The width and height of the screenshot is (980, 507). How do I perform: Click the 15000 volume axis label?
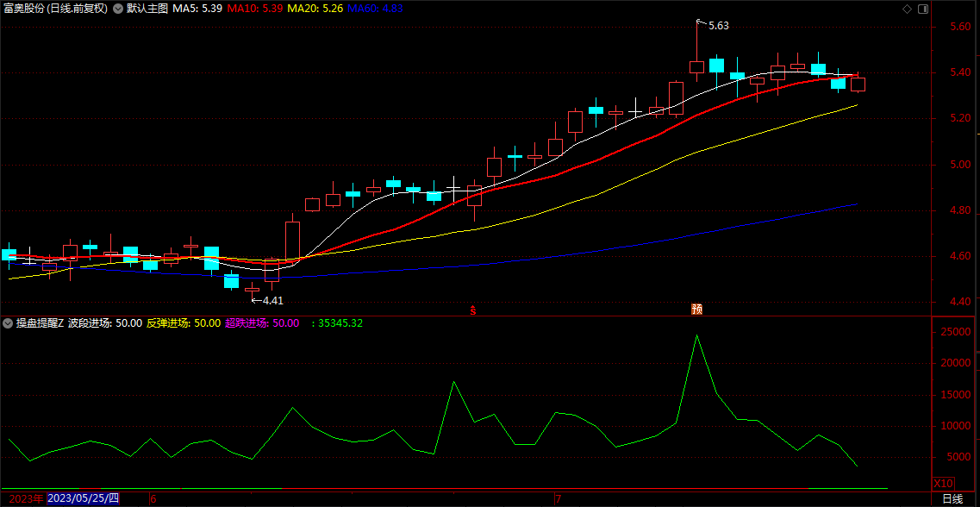(x=956, y=395)
